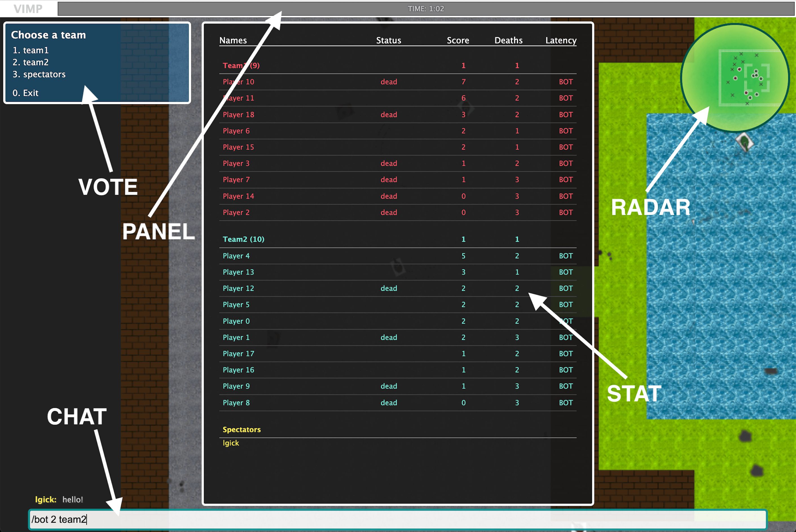Click 'Player 7' name
796x532 pixels.
(236, 180)
